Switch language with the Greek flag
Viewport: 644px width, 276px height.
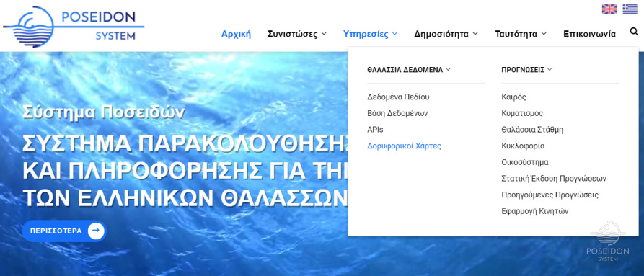coord(630,9)
